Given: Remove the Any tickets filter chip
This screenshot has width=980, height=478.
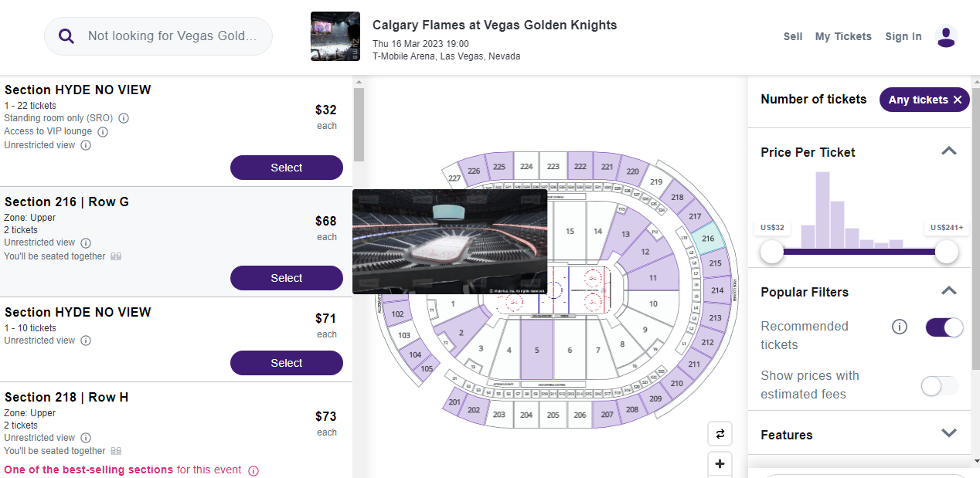Looking at the screenshot, I should [x=958, y=100].
